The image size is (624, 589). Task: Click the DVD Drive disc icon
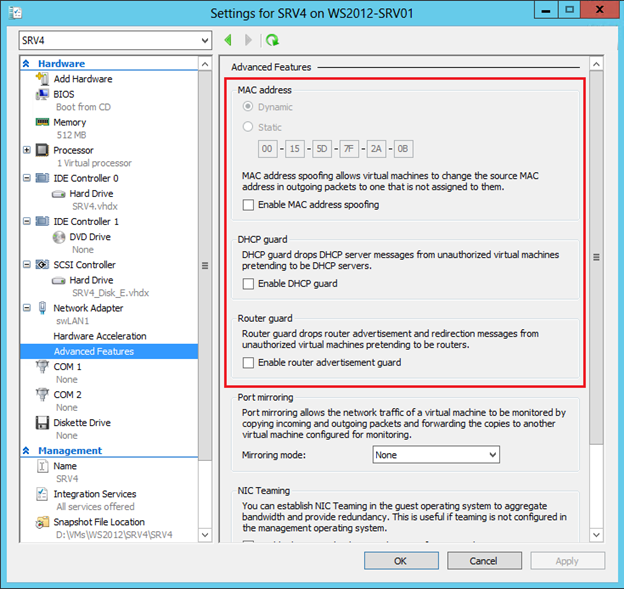(x=59, y=237)
